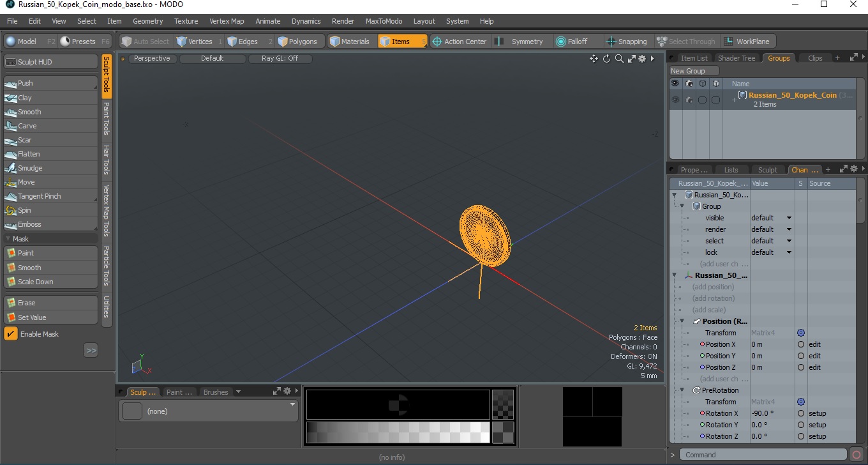
Task: Select the Spin sculpt tool
Action: tap(50, 210)
